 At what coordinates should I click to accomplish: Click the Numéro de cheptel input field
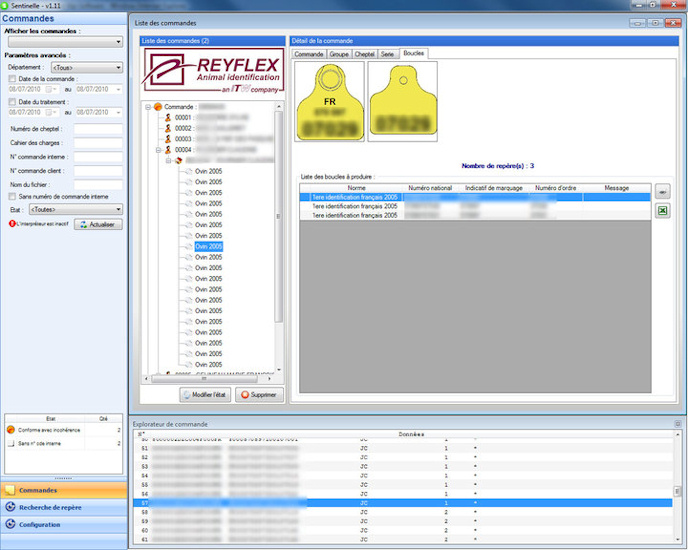[x=98, y=129]
